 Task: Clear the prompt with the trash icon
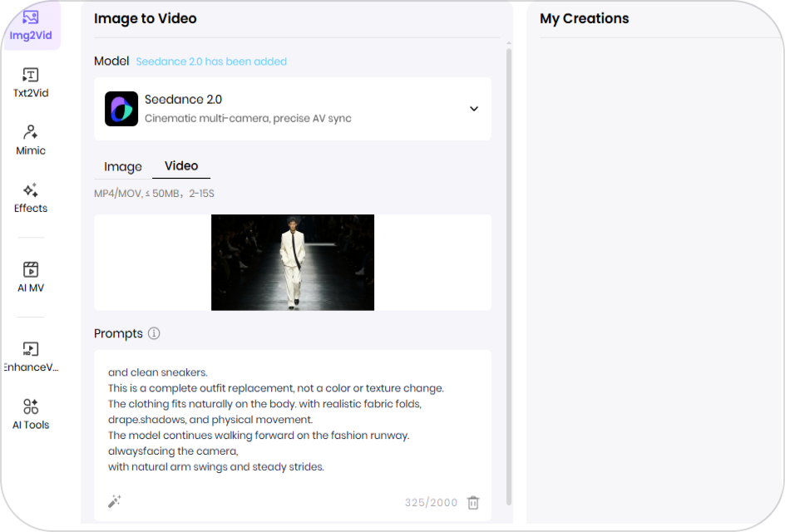pyautogui.click(x=473, y=502)
